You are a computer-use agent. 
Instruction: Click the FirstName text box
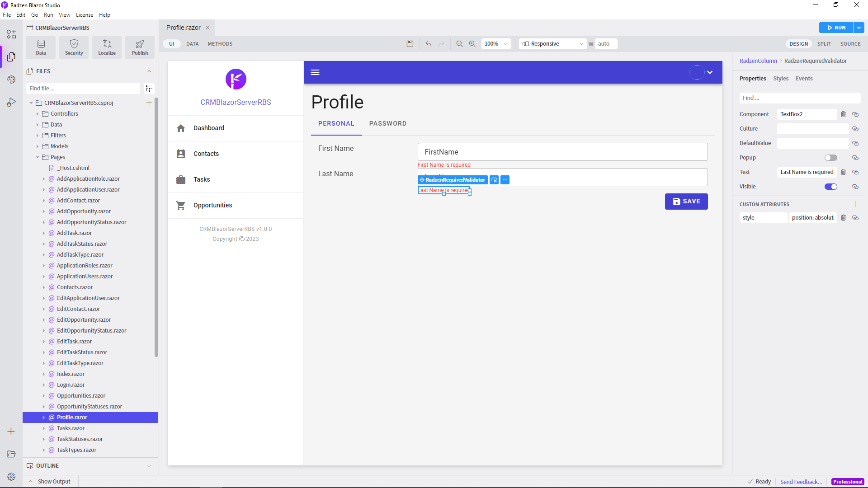[562, 152]
